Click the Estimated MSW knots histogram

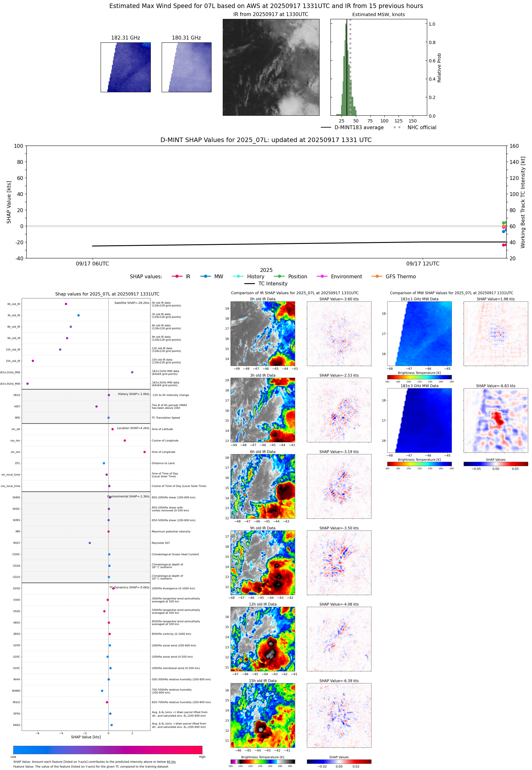[x=379, y=67]
